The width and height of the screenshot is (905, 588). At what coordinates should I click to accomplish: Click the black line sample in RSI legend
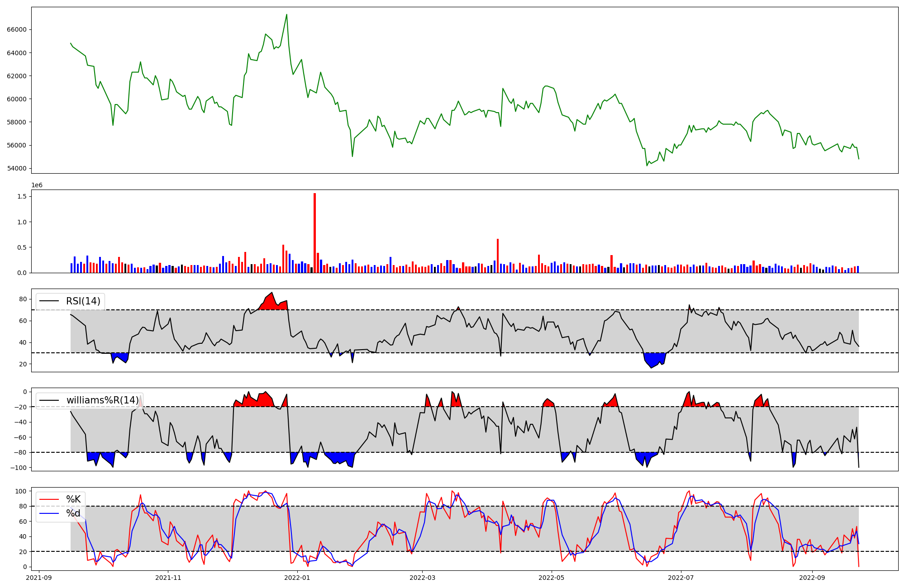point(49,301)
